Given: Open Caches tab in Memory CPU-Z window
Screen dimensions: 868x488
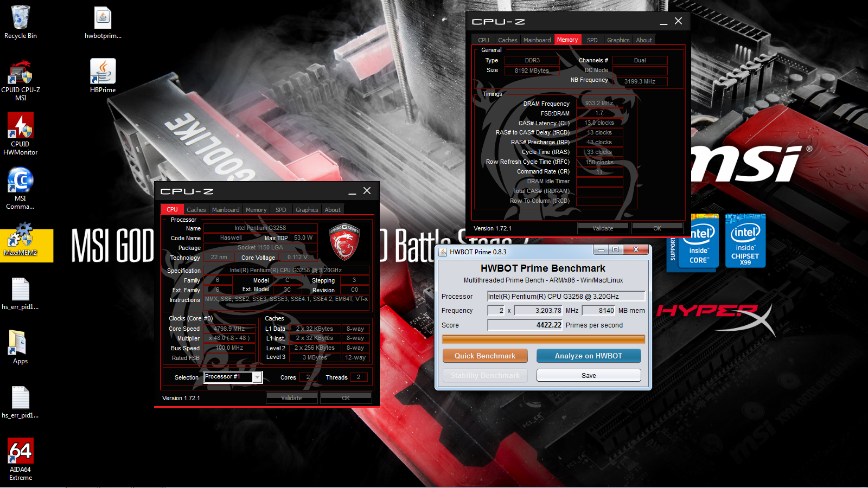Looking at the screenshot, I should (508, 40).
